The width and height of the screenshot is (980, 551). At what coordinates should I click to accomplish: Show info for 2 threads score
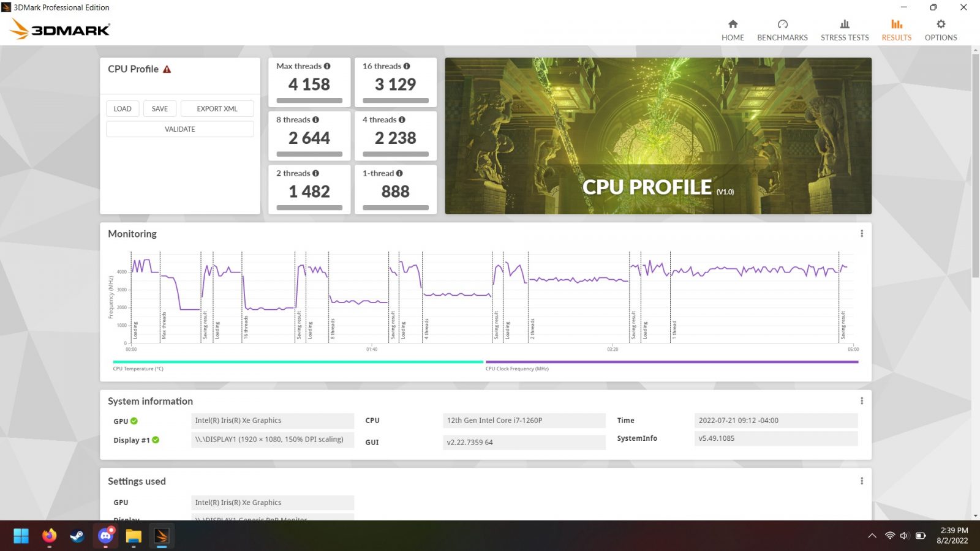[315, 173]
